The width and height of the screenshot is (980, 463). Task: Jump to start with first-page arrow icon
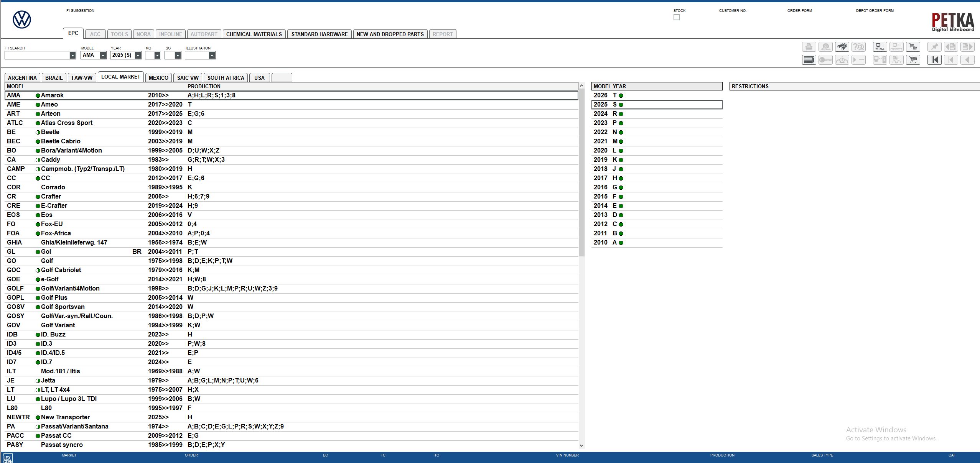(x=934, y=60)
